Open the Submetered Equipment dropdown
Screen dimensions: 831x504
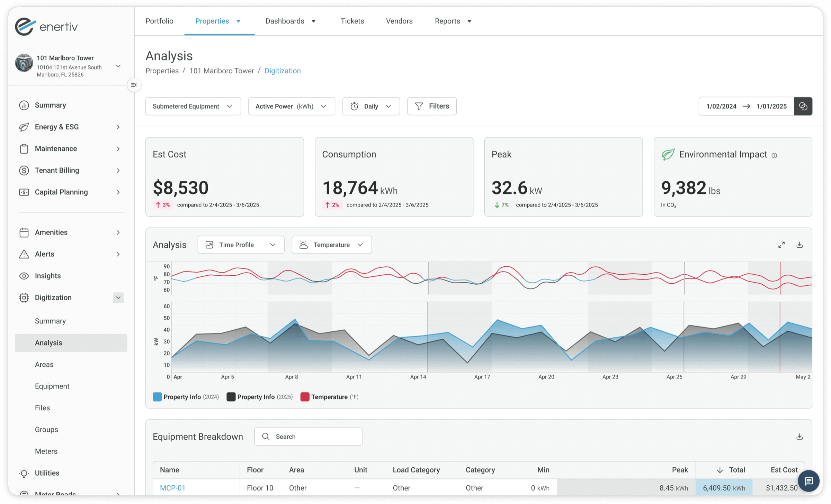click(x=193, y=106)
